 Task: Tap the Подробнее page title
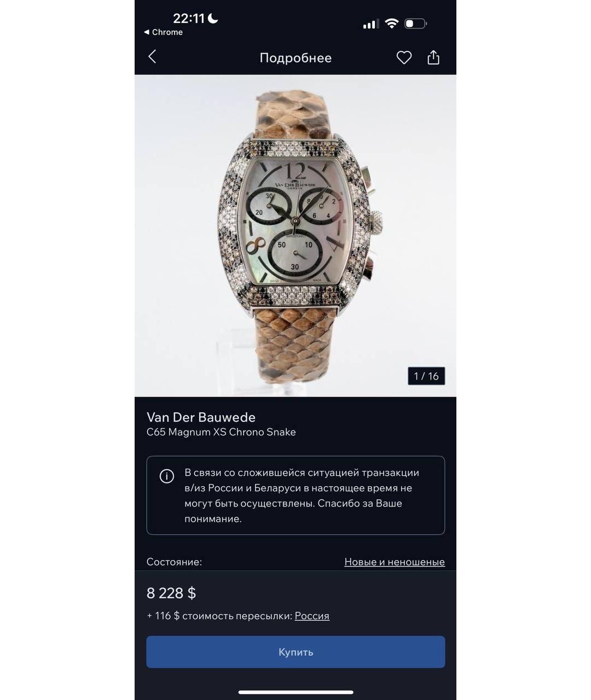pos(296,58)
